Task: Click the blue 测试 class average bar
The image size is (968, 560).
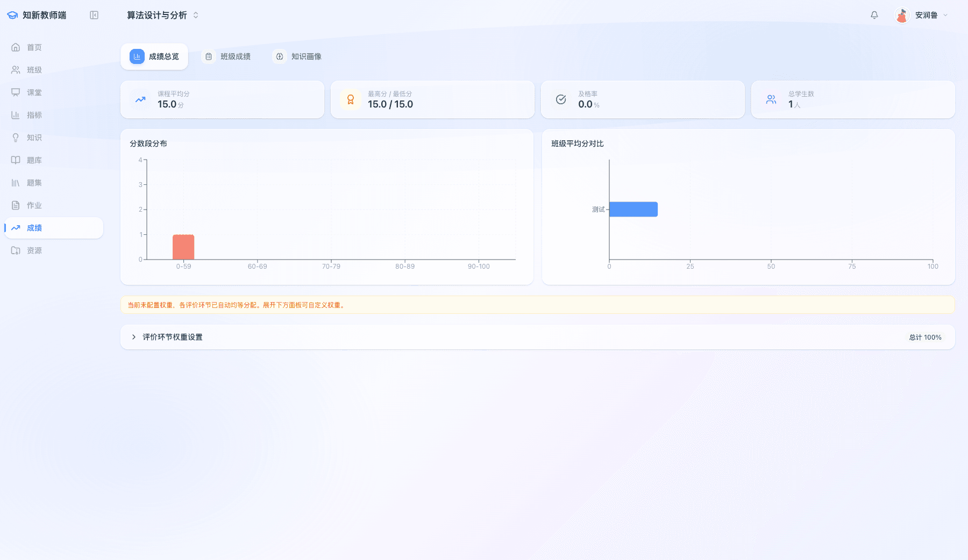Action: click(633, 209)
